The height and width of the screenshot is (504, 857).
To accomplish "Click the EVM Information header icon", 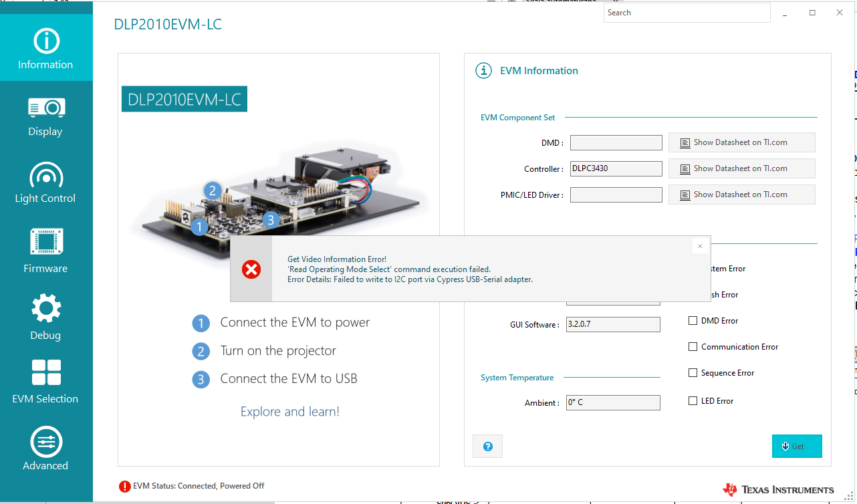I will coord(483,71).
